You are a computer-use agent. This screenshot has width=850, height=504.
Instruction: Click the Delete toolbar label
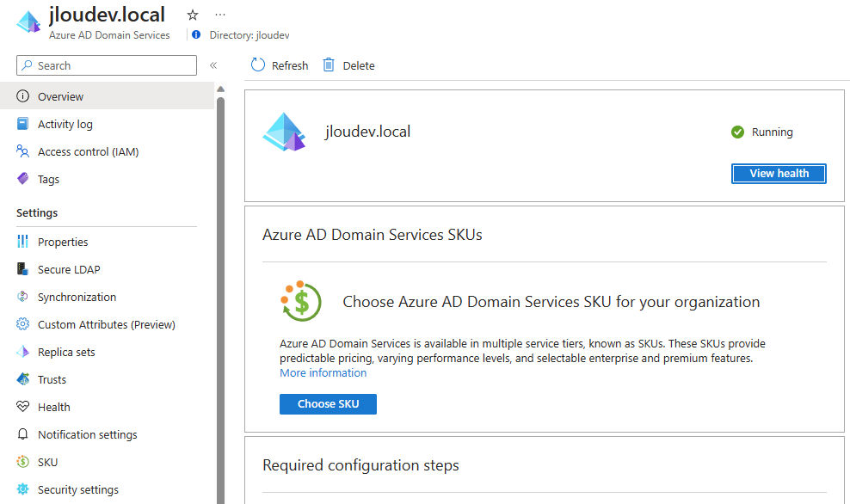[358, 65]
